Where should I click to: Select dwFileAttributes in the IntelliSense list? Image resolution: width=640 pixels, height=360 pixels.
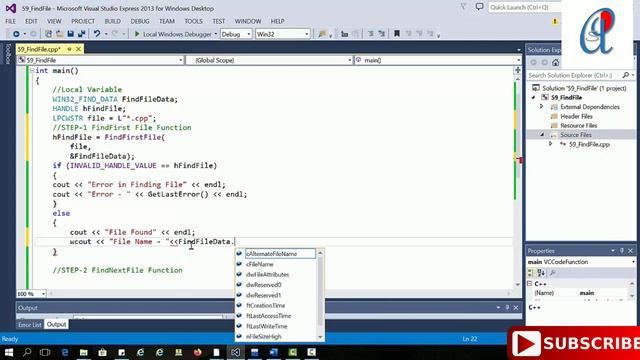coord(267,275)
